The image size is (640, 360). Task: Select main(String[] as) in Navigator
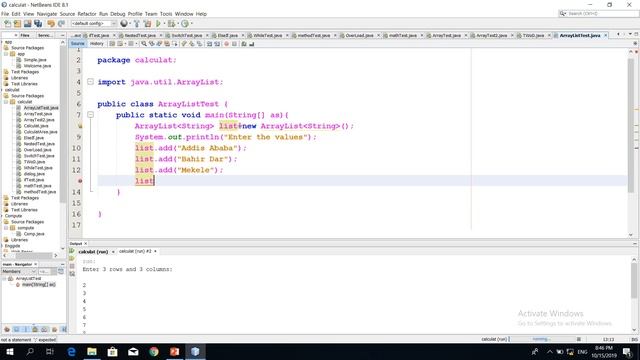[38, 284]
